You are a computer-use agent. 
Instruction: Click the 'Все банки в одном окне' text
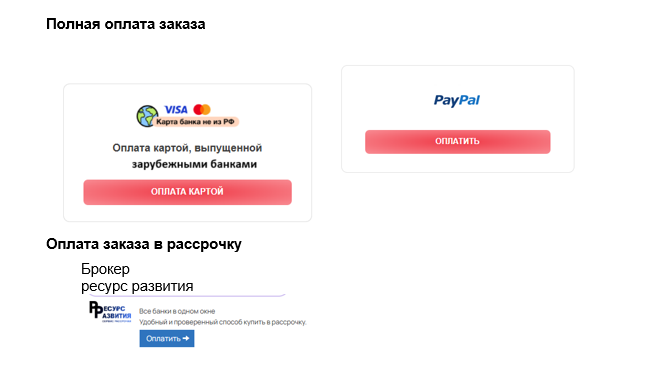pyautogui.click(x=177, y=311)
